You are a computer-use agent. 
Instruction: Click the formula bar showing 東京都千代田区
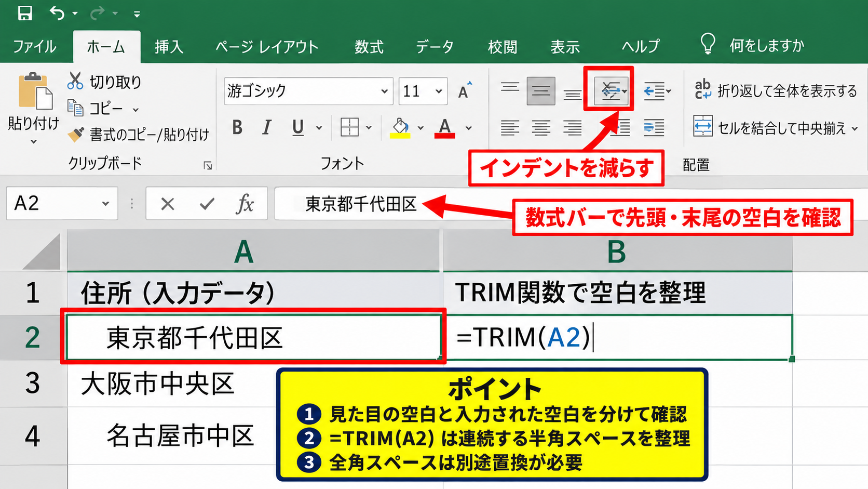pos(571,203)
